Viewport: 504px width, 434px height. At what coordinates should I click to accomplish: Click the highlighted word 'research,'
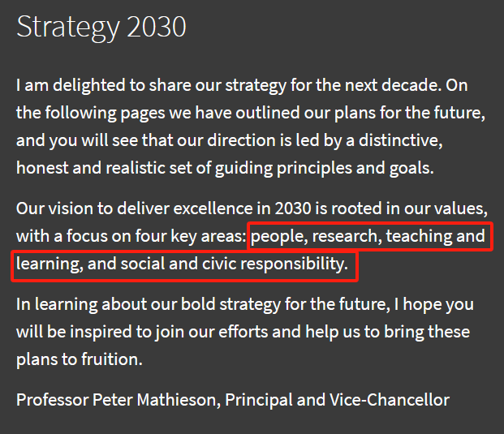(347, 237)
